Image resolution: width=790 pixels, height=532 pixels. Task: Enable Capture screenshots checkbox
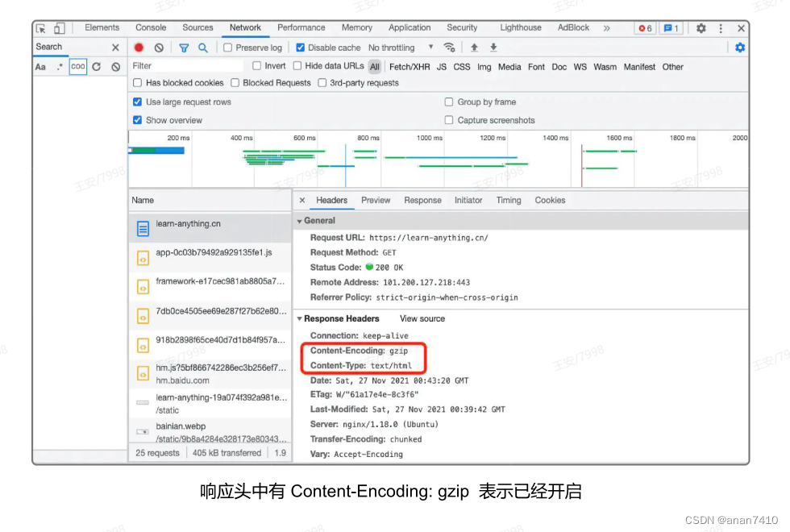[x=449, y=120]
